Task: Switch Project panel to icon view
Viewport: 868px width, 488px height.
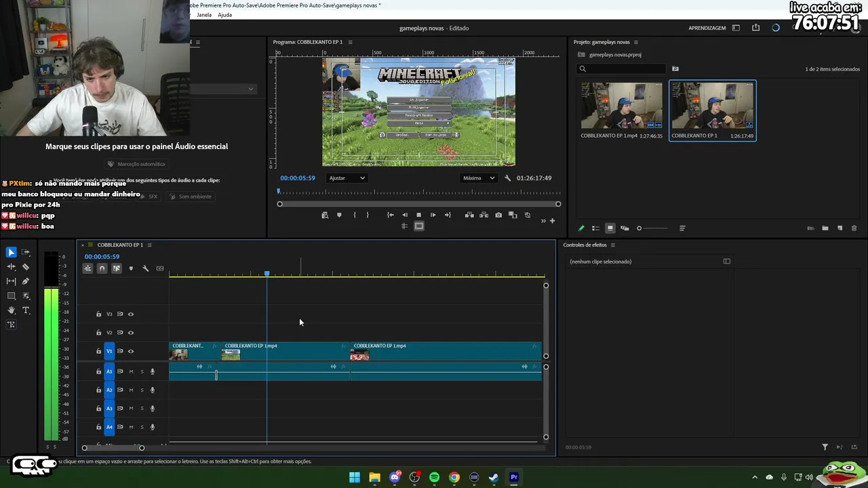Action: pos(610,228)
